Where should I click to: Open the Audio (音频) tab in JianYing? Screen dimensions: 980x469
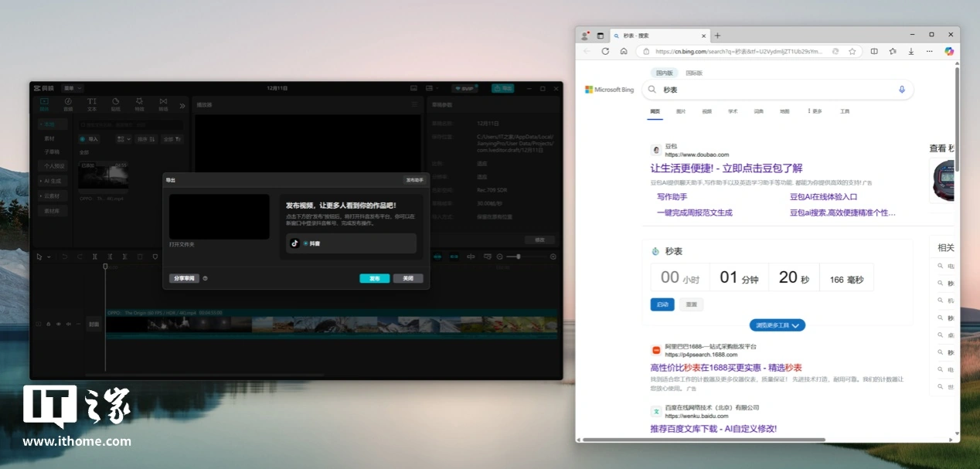click(x=68, y=104)
